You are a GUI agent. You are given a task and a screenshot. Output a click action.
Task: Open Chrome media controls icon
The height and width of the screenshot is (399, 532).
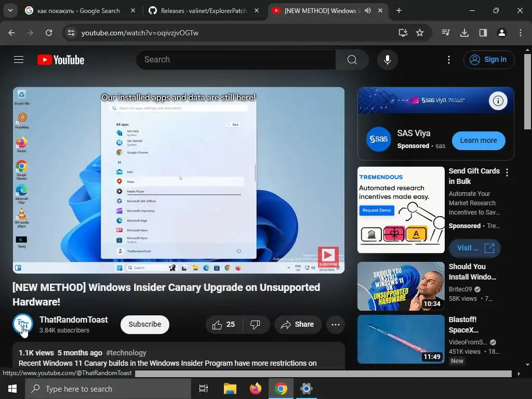coord(446,33)
